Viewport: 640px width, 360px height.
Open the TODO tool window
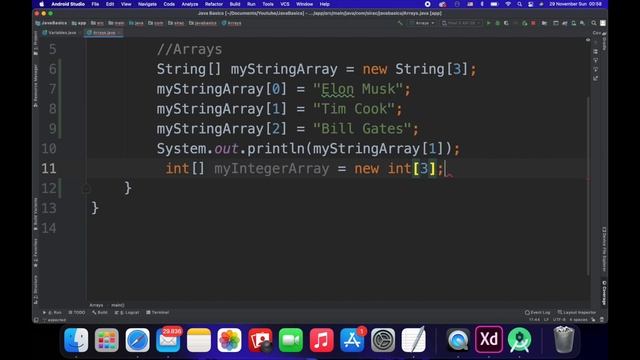[x=77, y=312]
